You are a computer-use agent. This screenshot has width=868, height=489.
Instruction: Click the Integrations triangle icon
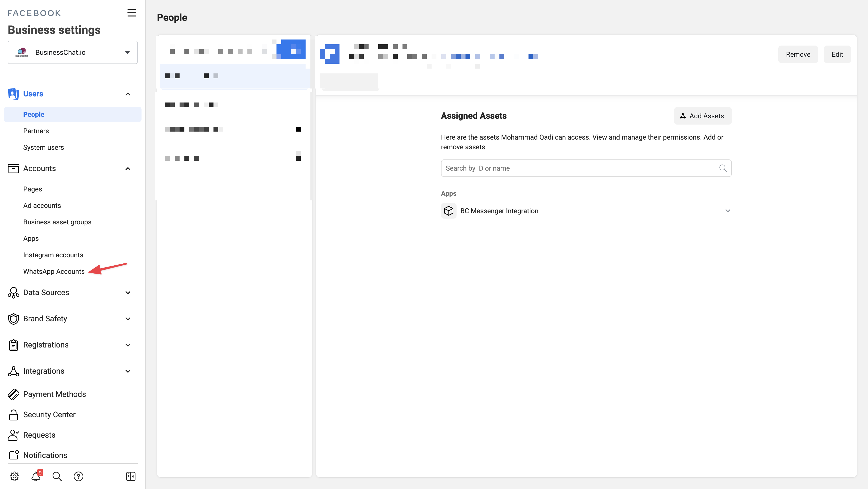click(x=14, y=371)
